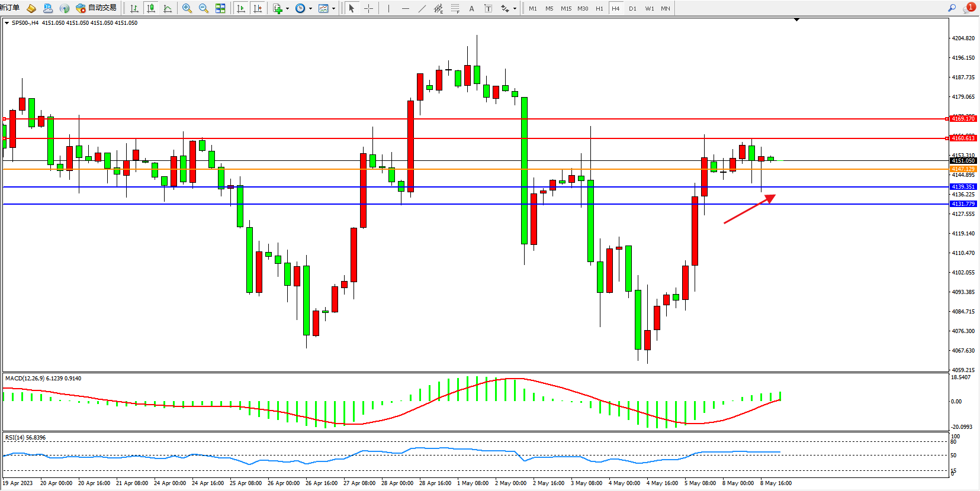Switch to the line chart mode
The image size is (980, 491).
pos(168,8)
